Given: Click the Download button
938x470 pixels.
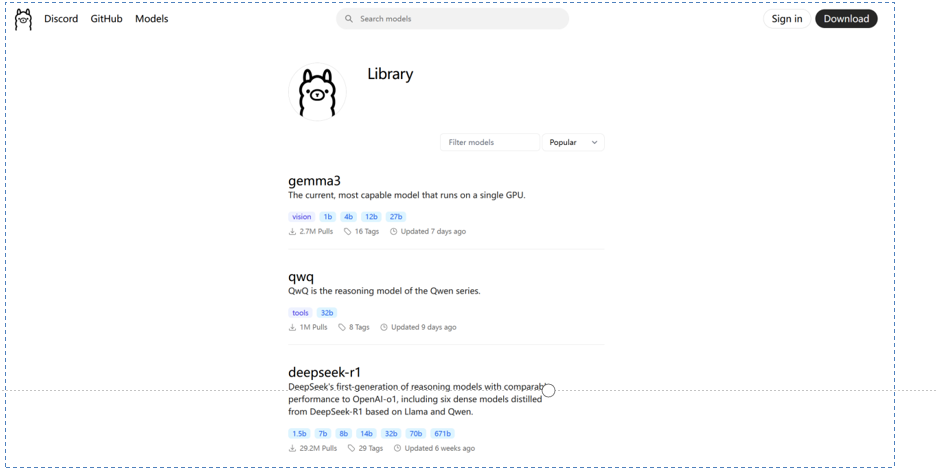Looking at the screenshot, I should (x=846, y=19).
